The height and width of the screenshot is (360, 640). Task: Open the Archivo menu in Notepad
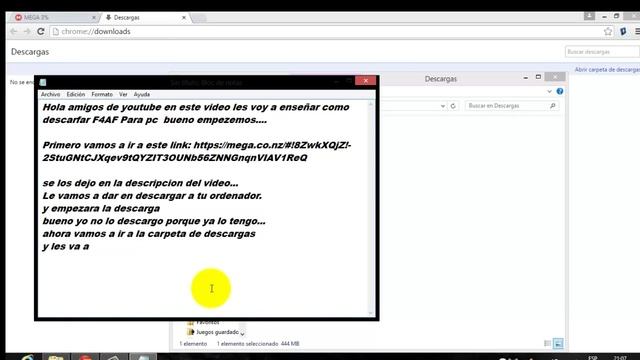50,94
